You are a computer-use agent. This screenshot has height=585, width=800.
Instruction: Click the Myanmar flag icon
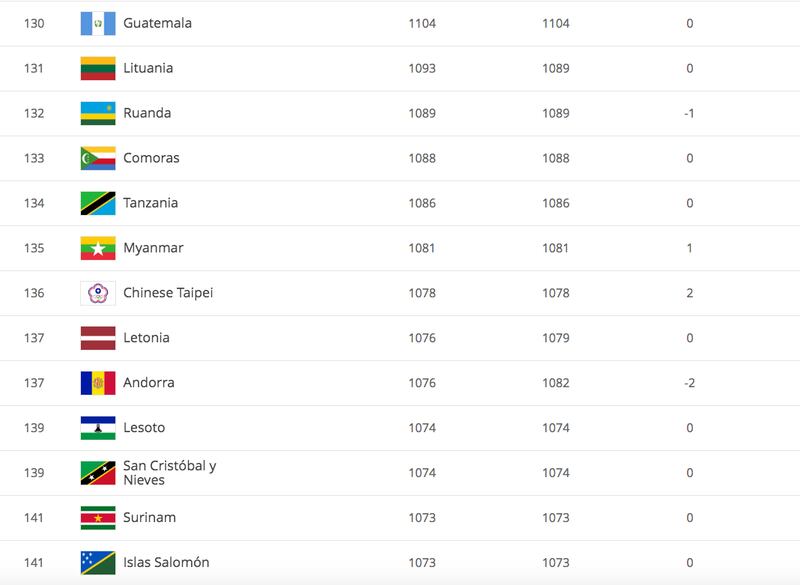(98, 248)
